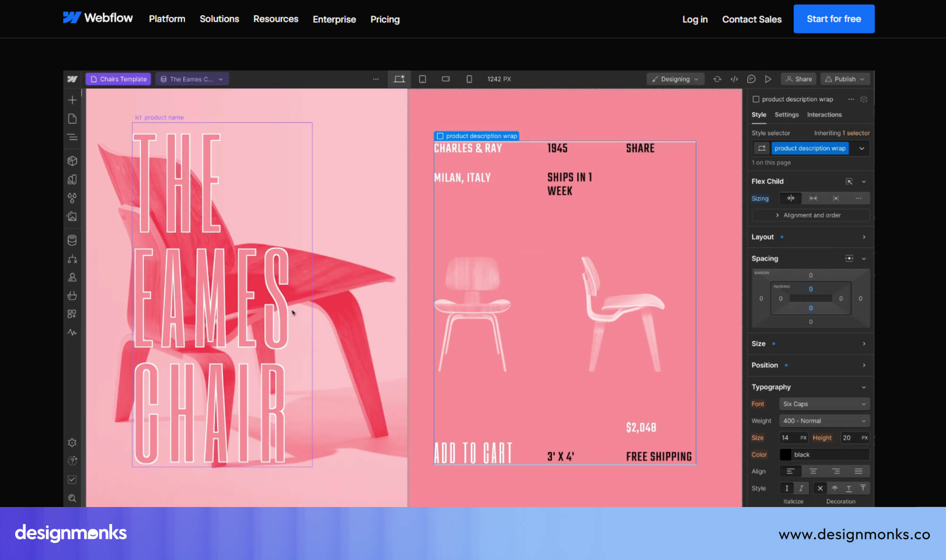Open more flex sizing options ellipsis
The height and width of the screenshot is (560, 946).
click(858, 198)
